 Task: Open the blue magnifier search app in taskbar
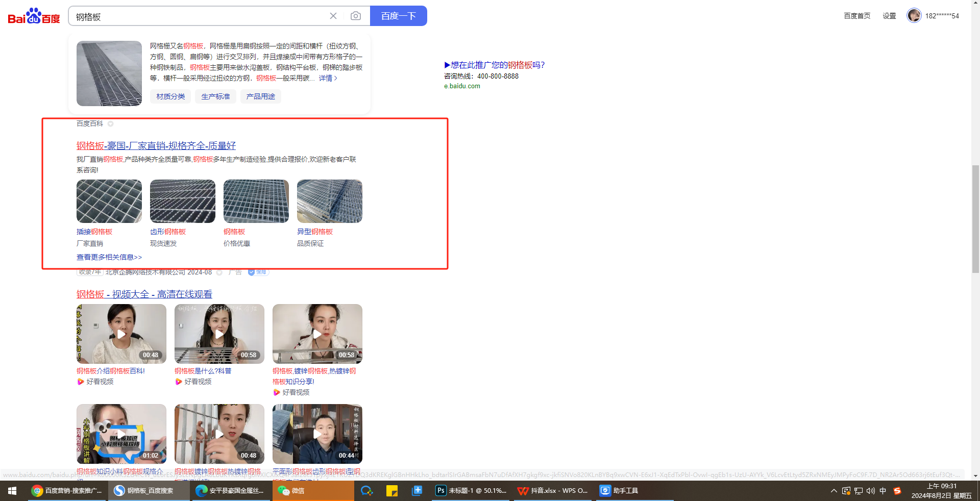click(366, 491)
